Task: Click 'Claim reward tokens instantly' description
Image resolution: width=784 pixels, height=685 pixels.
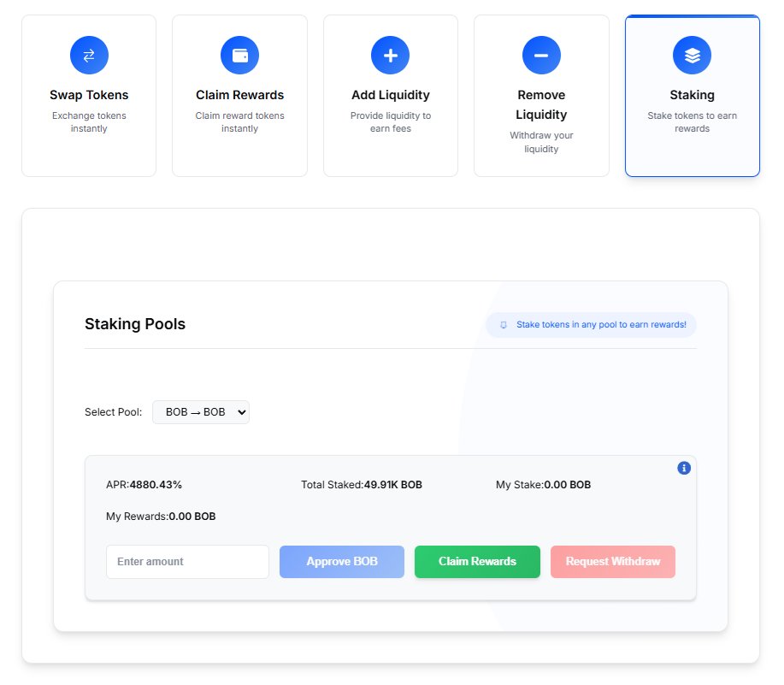Action: pyautogui.click(x=240, y=122)
